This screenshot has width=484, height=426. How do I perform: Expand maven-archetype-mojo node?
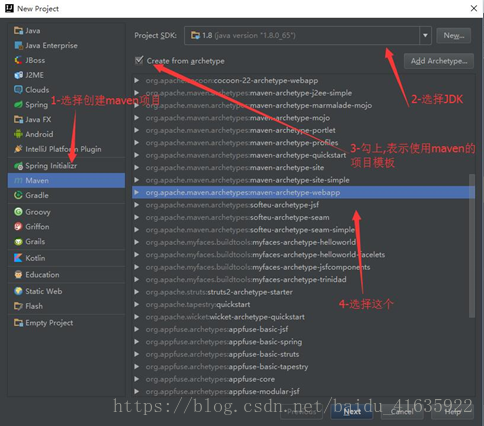136,118
